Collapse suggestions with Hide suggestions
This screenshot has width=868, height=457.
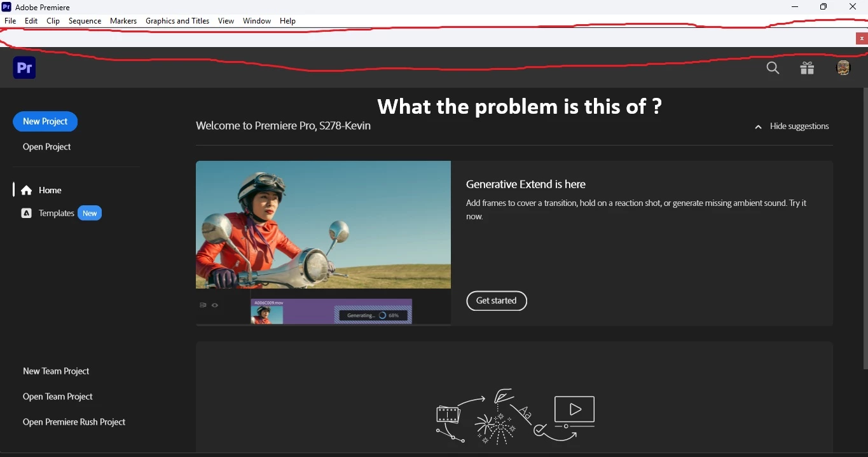coord(792,126)
